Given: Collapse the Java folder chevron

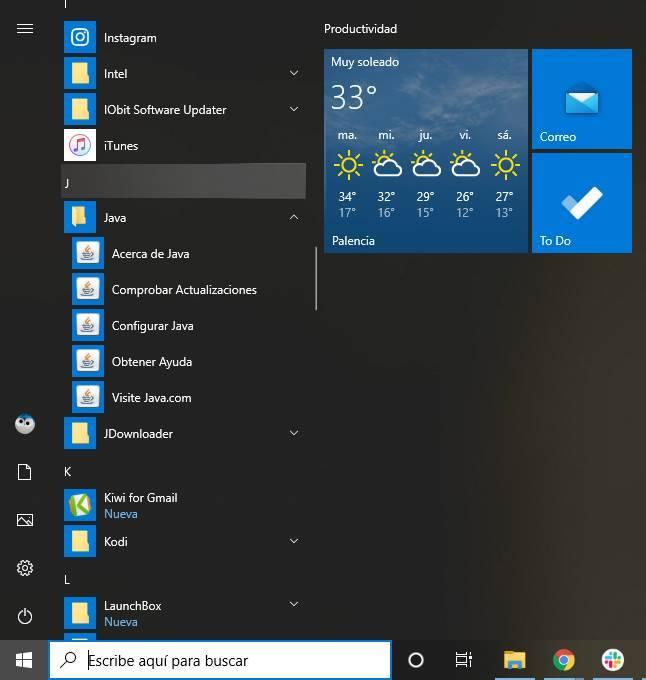Looking at the screenshot, I should 294,217.
